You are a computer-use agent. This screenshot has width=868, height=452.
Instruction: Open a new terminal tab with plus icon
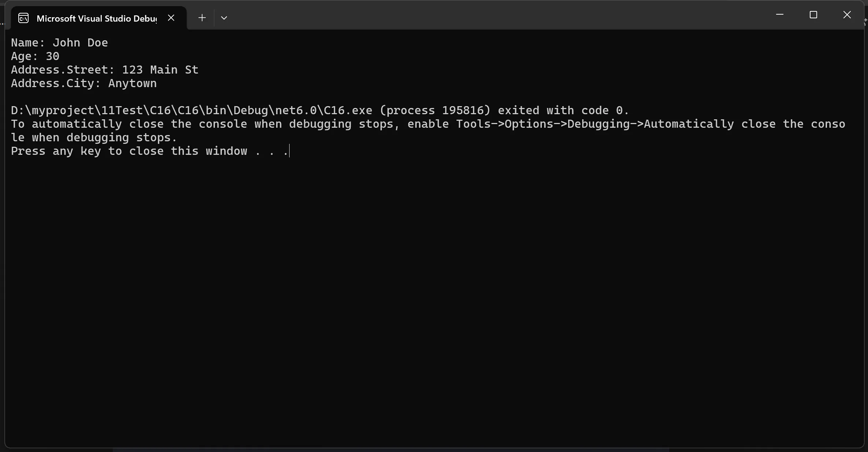tap(202, 18)
